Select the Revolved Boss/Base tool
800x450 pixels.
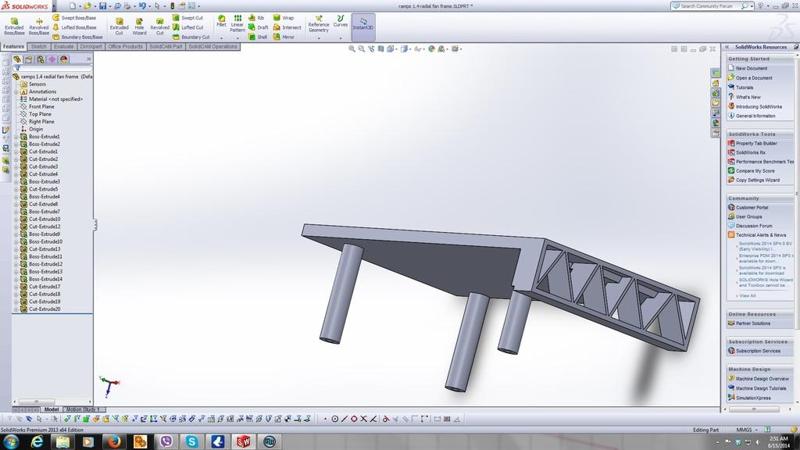click(39, 26)
